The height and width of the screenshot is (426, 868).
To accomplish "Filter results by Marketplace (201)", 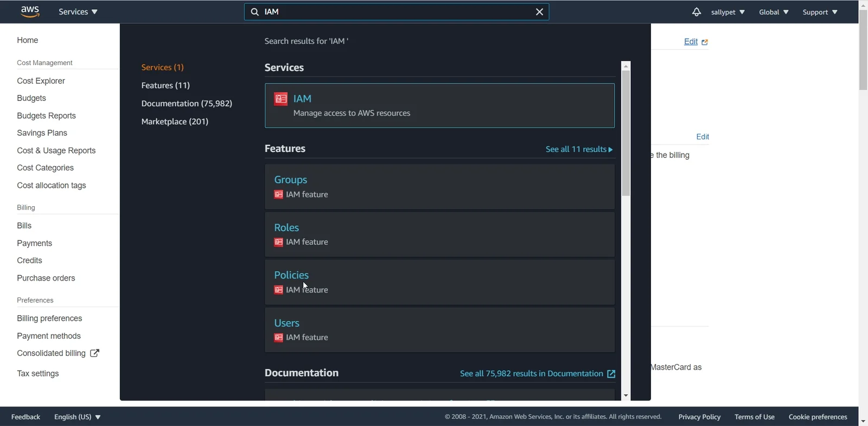I will [175, 122].
